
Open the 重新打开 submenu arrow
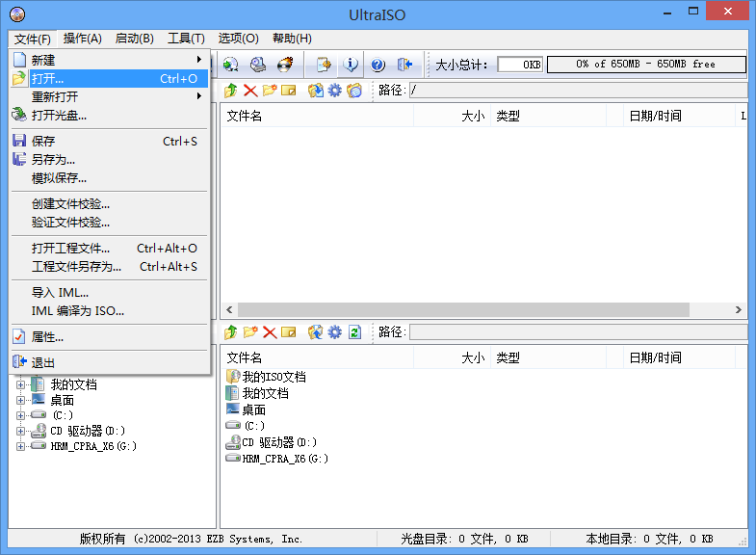198,96
